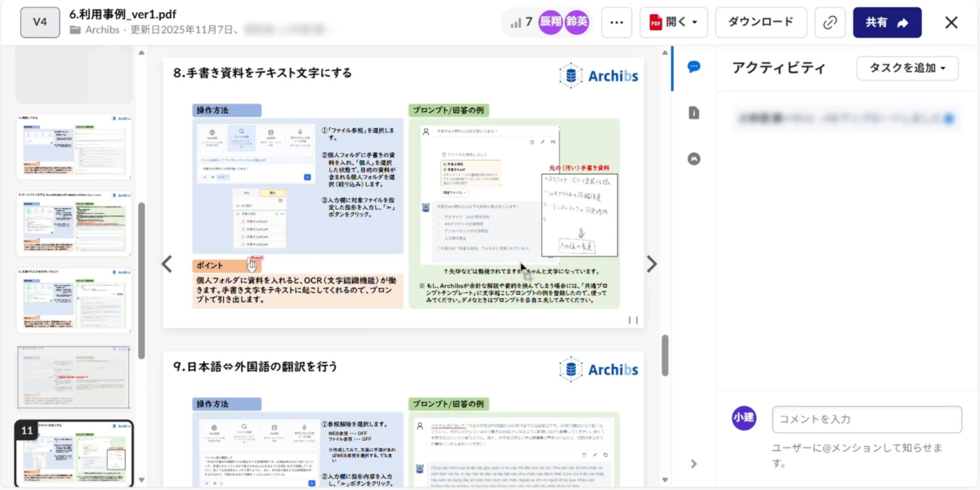Switch to the document info tab
The image size is (980, 490).
click(693, 113)
